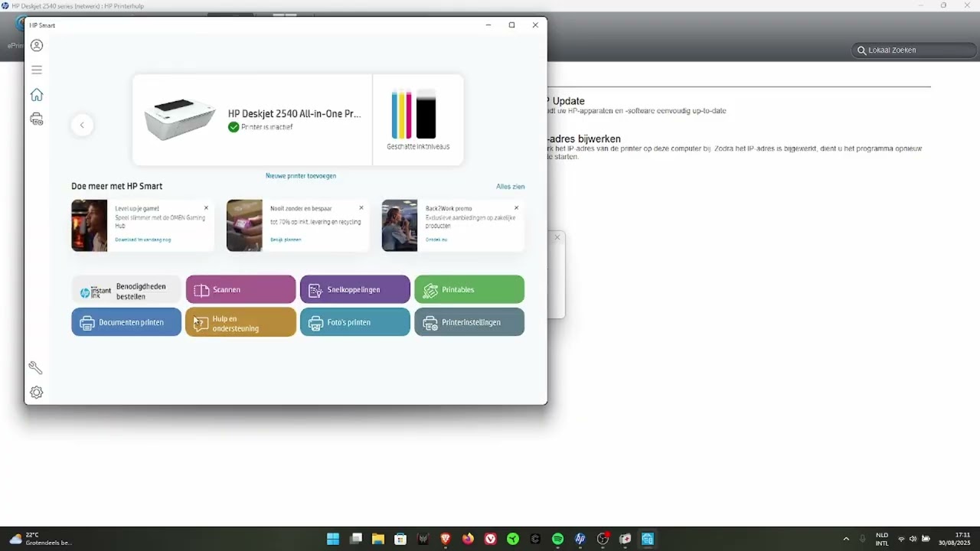The height and width of the screenshot is (551, 980).
Task: Open 'Alles zien' link
Action: (510, 187)
